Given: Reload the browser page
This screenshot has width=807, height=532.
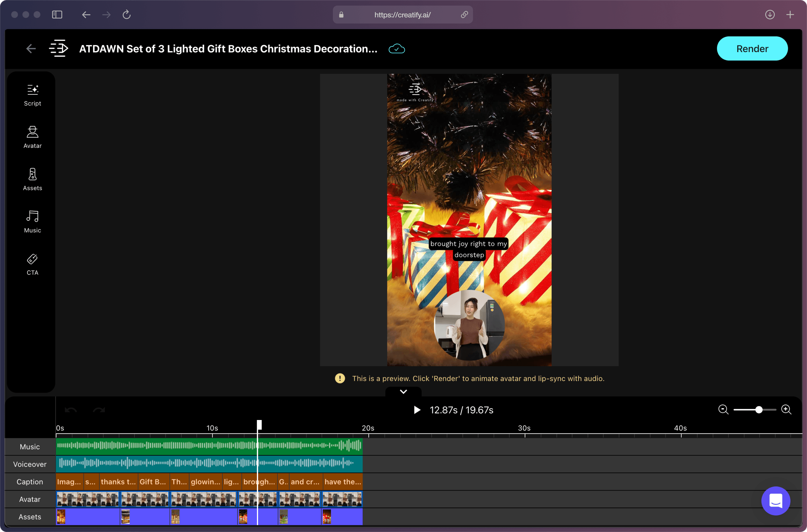Looking at the screenshot, I should pos(127,15).
